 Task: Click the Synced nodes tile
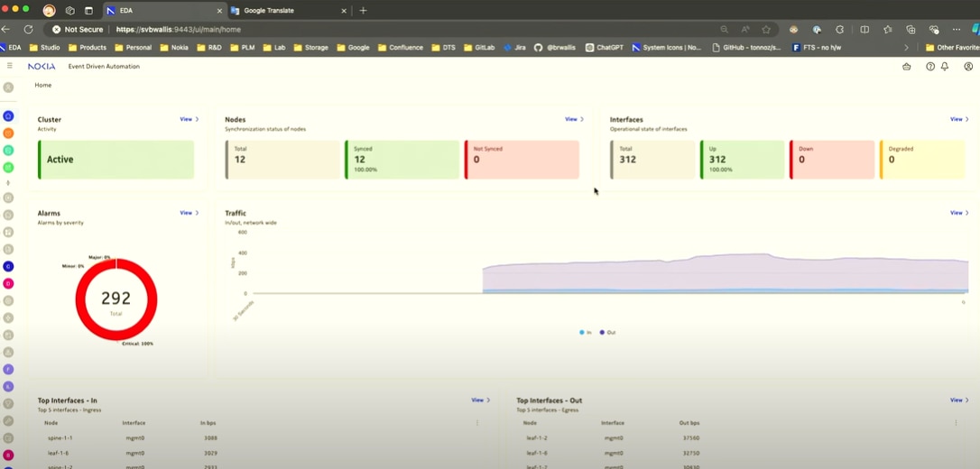click(402, 160)
